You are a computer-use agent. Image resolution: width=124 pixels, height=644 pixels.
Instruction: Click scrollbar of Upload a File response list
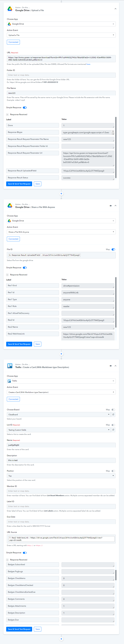tap(116, 147)
